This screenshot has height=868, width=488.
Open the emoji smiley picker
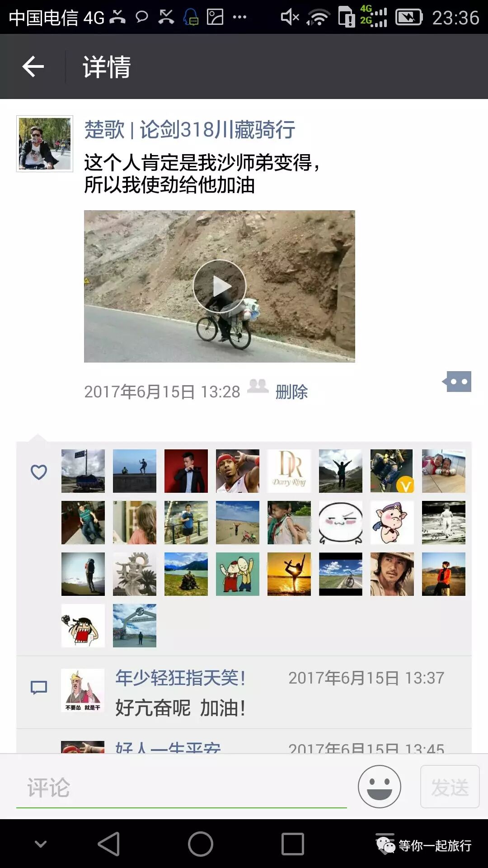pyautogui.click(x=380, y=787)
